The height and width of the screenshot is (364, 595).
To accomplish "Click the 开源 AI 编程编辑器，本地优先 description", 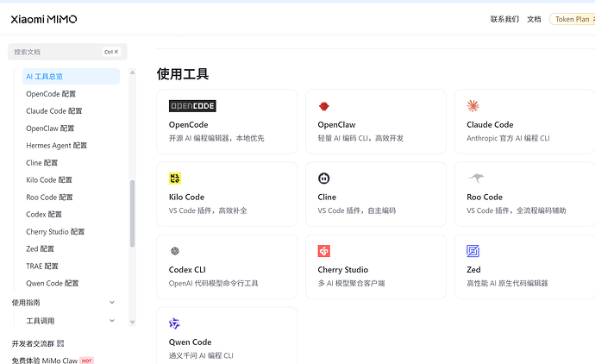I will 216,138.
